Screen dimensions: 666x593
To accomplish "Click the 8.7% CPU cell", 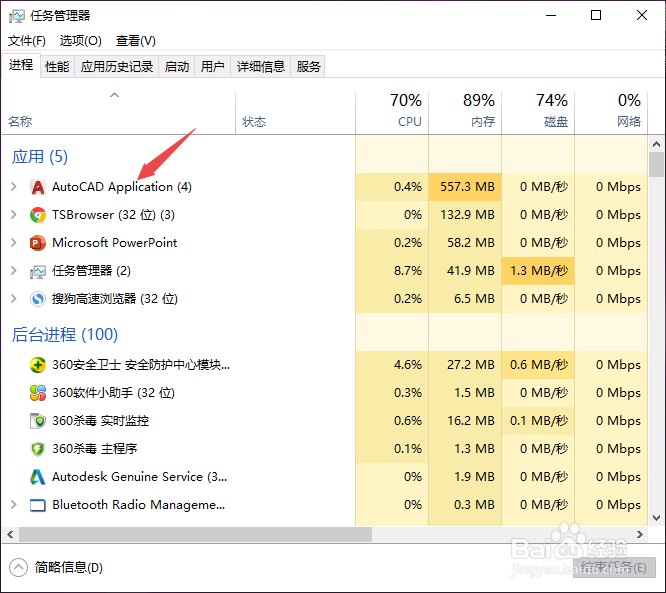I will click(392, 271).
